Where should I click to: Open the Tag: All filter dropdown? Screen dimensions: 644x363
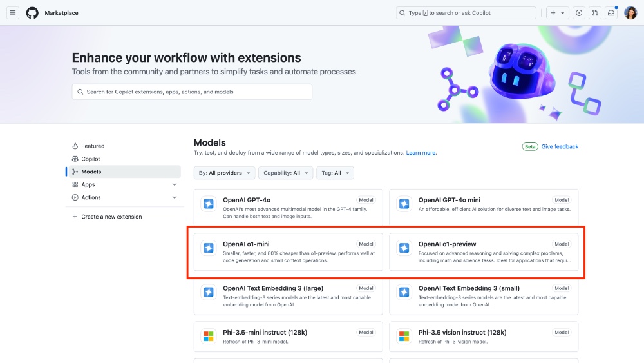[x=335, y=173]
